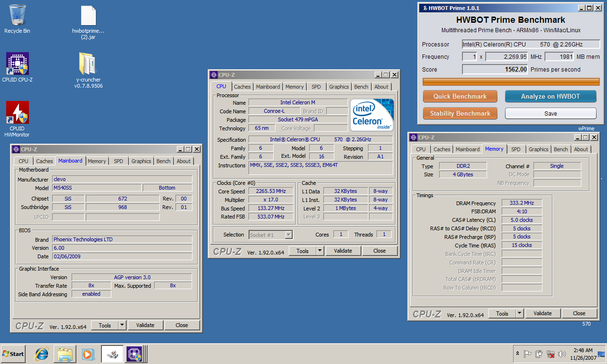
Task: Launch CPUID HWMonitor desktop shortcut
Action: pyautogui.click(x=18, y=119)
